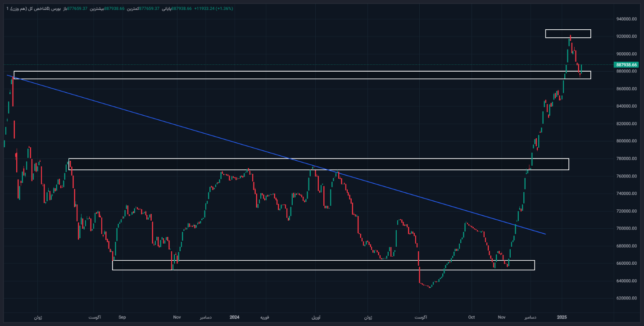The width and height of the screenshot is (644, 326).
Task: Click the 2025 label on time axis
Action: (x=562, y=317)
